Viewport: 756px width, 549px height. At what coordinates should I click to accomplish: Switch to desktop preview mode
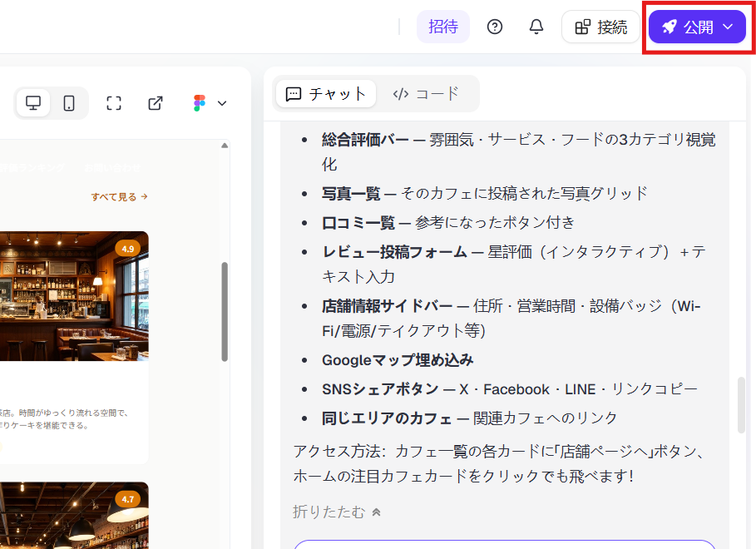pos(33,103)
